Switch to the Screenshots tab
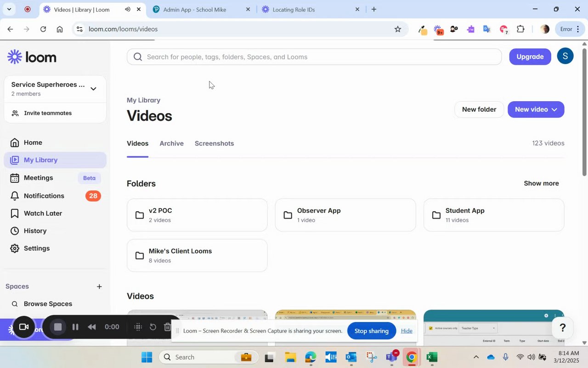The height and width of the screenshot is (368, 588). [x=214, y=144]
